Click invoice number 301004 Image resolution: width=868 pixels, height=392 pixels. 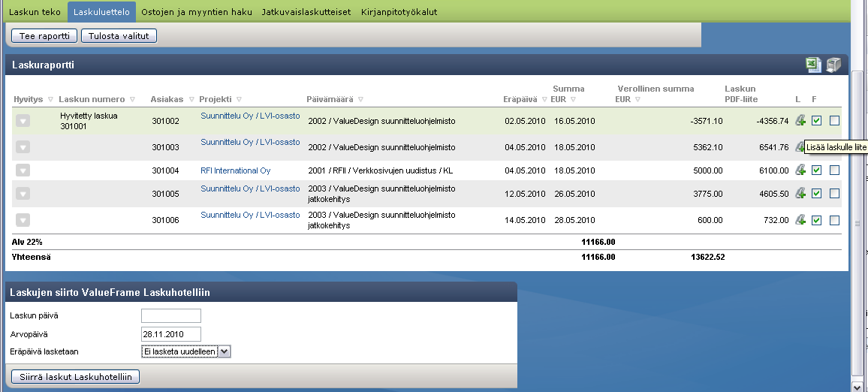click(x=165, y=170)
